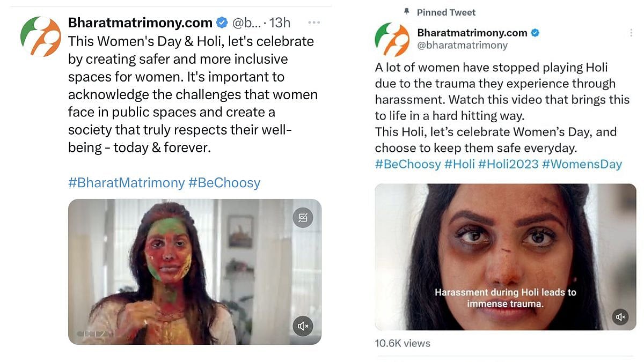Click the Bharatmatrimony logo avatar in left tweet
This screenshot has height=362, width=644.
pos(41,36)
